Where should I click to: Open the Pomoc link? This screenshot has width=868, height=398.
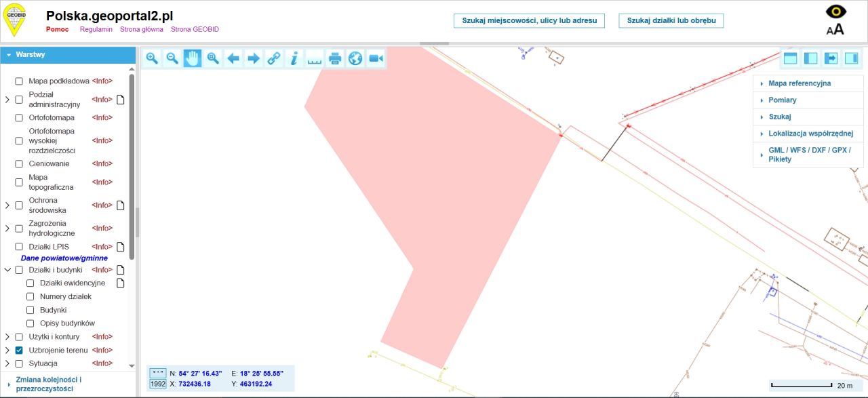coord(58,30)
